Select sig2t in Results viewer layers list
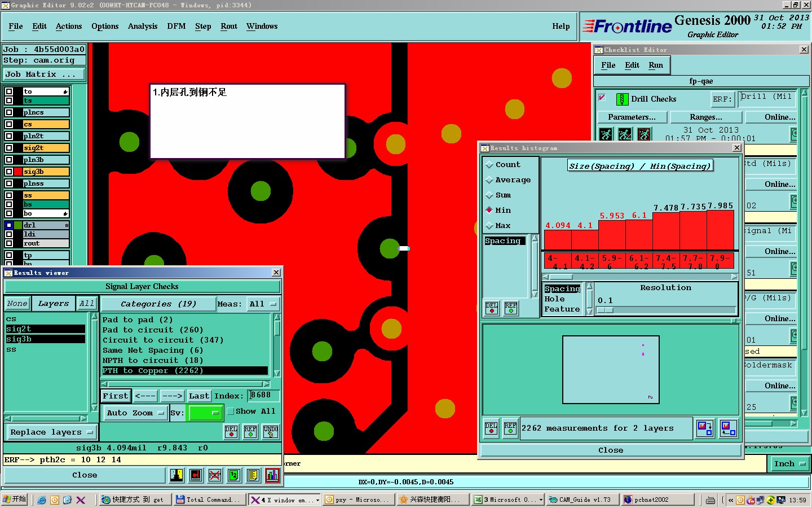 click(x=45, y=329)
